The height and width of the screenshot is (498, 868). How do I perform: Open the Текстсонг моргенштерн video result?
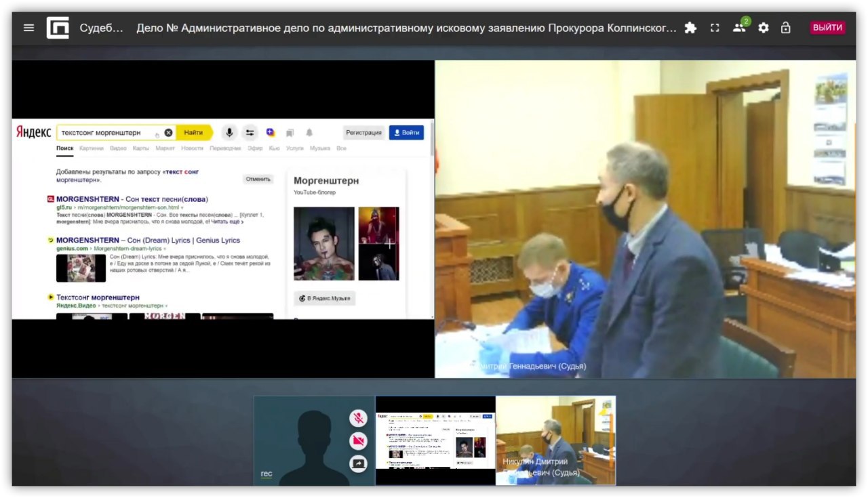point(98,297)
